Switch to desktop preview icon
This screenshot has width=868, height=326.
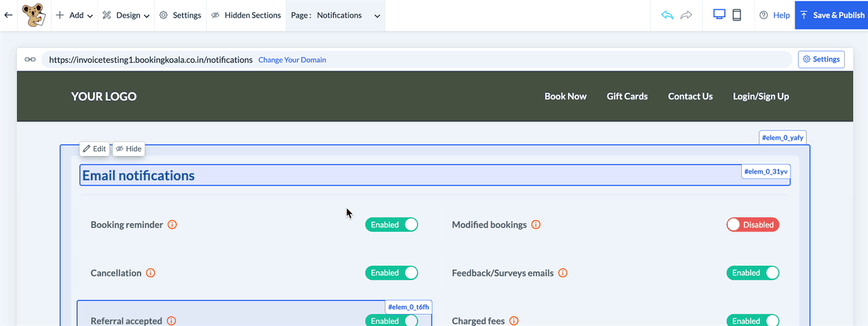coord(719,15)
